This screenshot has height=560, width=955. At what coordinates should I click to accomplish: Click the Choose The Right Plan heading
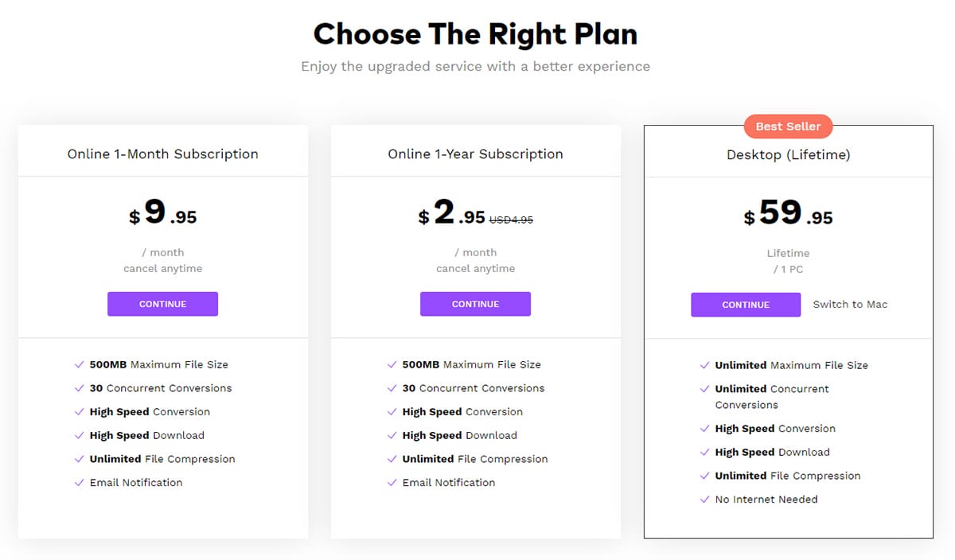[x=475, y=34]
